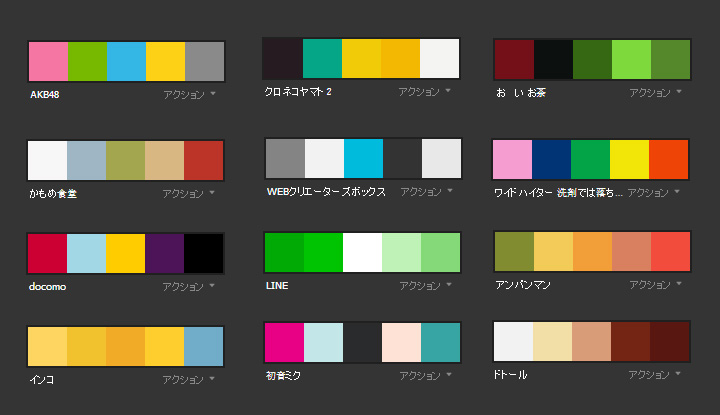Screen dimensions: 720x415
Task: Choose the coral red swatch in アンパンマン palette
Action: tap(670, 252)
